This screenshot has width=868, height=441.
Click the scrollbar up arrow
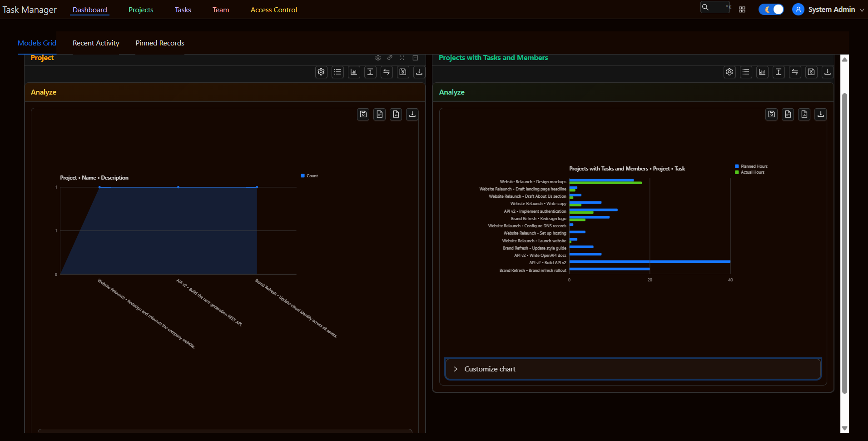pyautogui.click(x=845, y=59)
